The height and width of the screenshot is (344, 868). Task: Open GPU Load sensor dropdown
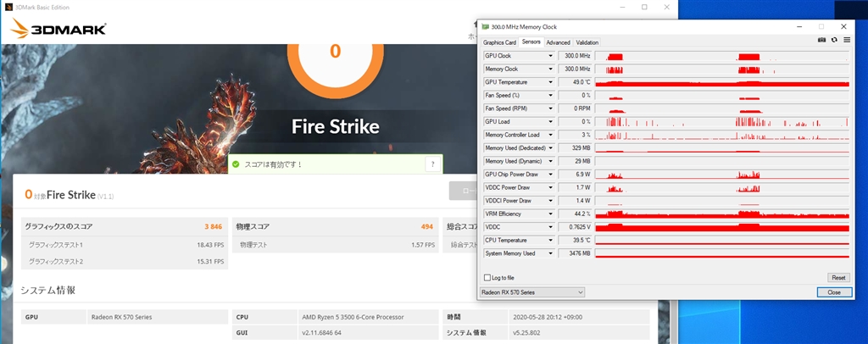551,122
